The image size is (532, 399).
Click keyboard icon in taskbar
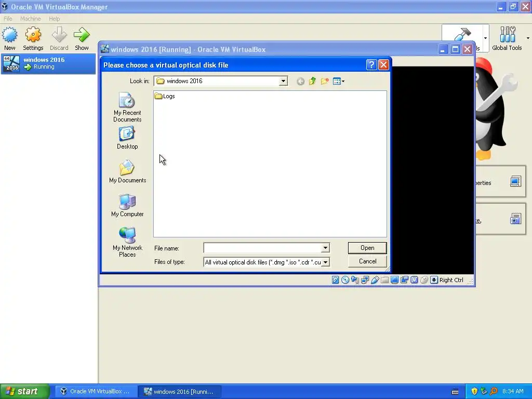point(455,392)
